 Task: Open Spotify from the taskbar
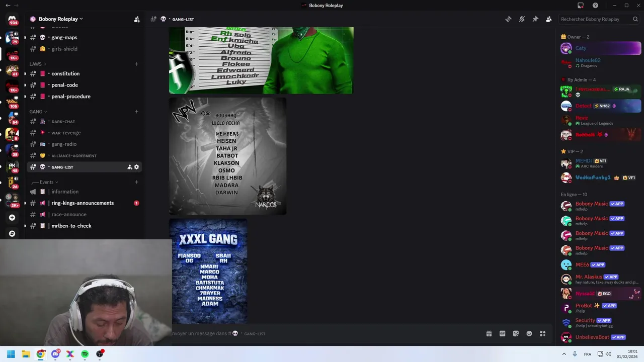click(85, 354)
